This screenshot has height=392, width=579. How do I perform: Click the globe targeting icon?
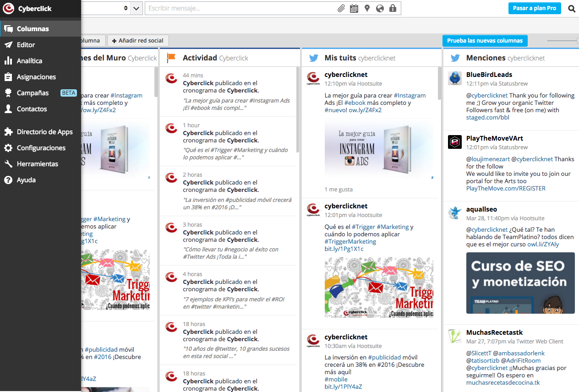(380, 8)
